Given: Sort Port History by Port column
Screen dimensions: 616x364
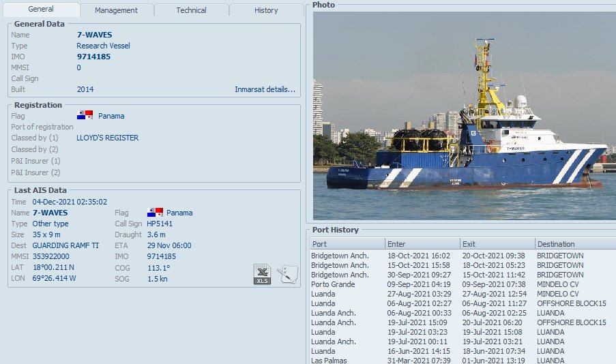Looking at the screenshot, I should (x=347, y=244).
